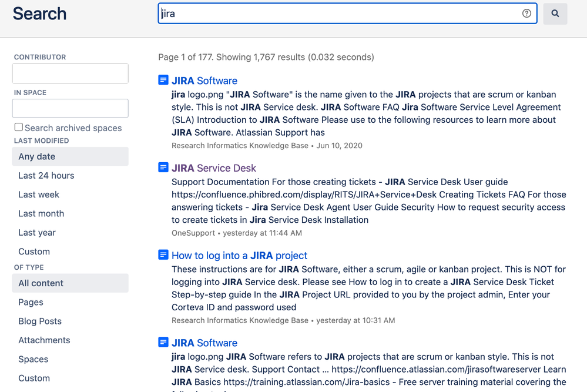
Task: Enable the Search archived spaces checkbox
Action: (18, 126)
